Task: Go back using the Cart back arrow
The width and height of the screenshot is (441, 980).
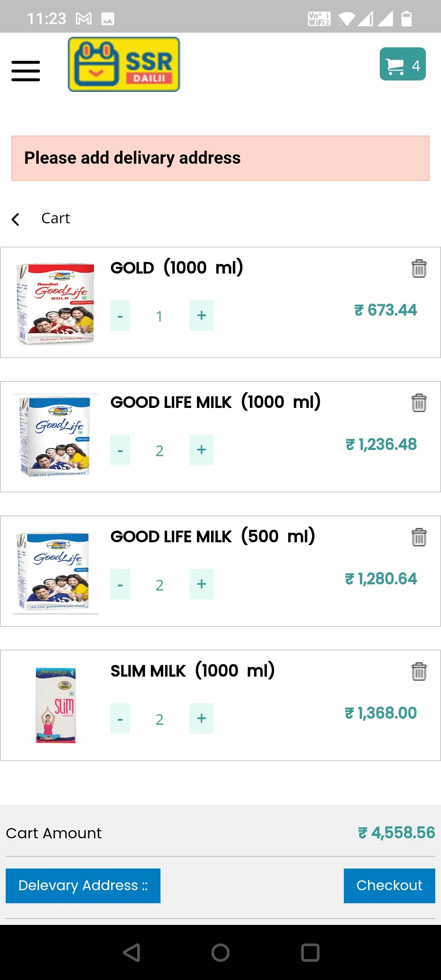Action: (x=16, y=219)
